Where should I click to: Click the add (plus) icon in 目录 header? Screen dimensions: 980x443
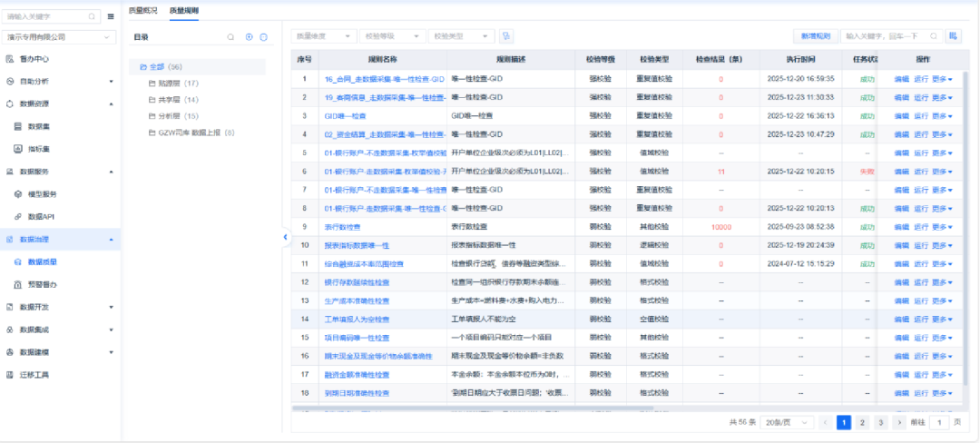pyautogui.click(x=250, y=37)
